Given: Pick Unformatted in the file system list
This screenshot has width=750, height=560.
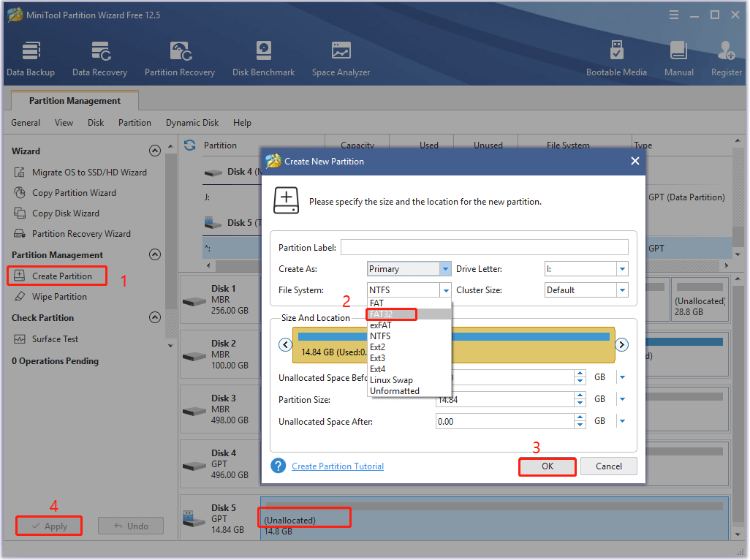Looking at the screenshot, I should pyautogui.click(x=409, y=391).
